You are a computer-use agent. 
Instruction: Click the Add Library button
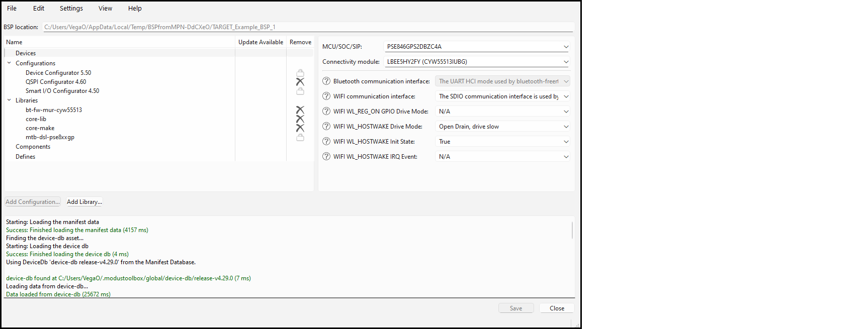click(84, 202)
